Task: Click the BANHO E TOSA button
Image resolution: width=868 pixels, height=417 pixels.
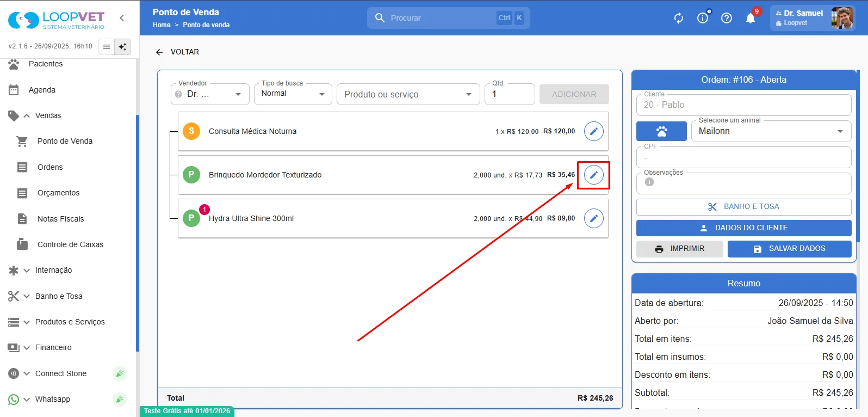Action: (x=744, y=207)
